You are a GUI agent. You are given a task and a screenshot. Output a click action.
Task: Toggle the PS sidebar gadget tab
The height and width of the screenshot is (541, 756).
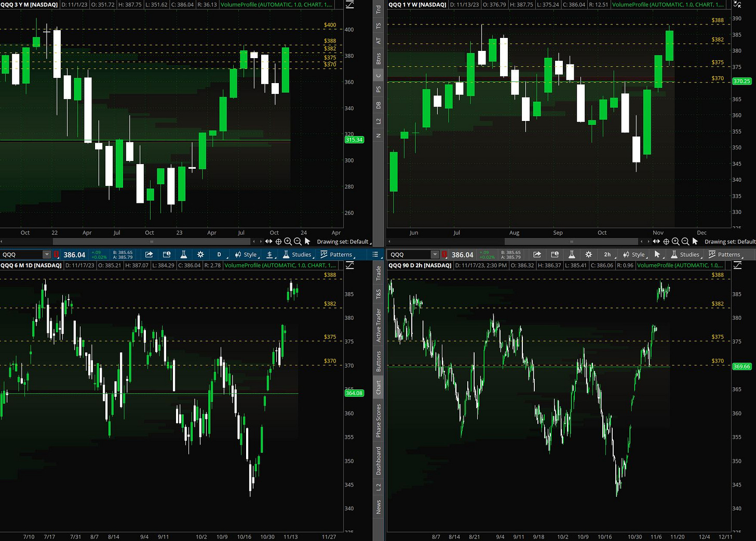pos(379,89)
